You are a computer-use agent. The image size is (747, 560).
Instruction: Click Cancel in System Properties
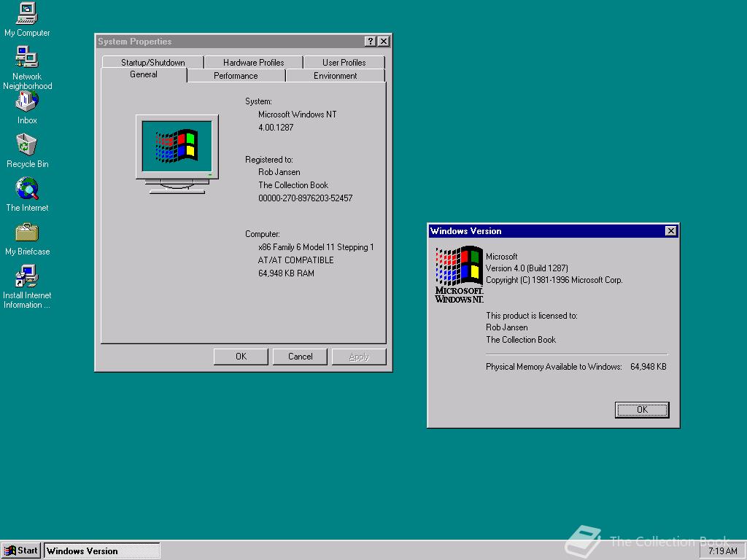click(300, 357)
